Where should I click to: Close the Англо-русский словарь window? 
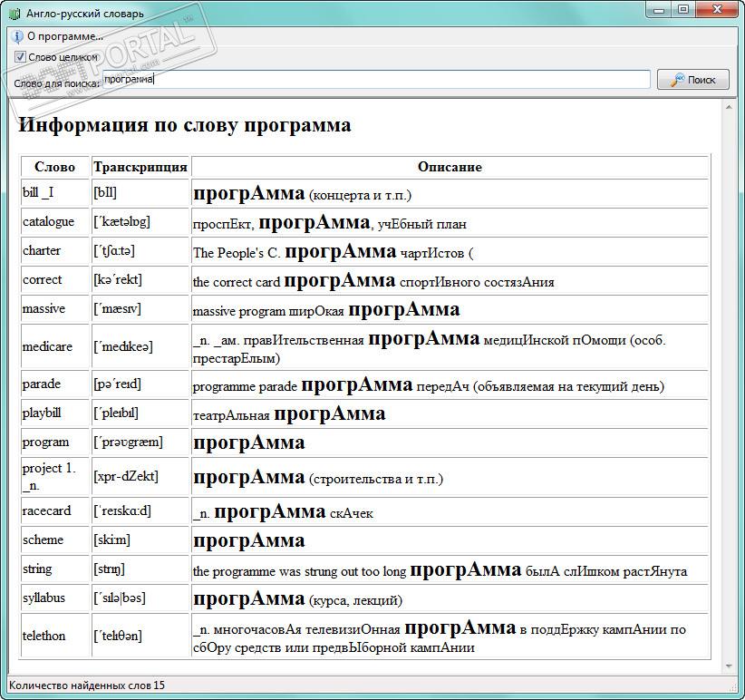coord(717,9)
